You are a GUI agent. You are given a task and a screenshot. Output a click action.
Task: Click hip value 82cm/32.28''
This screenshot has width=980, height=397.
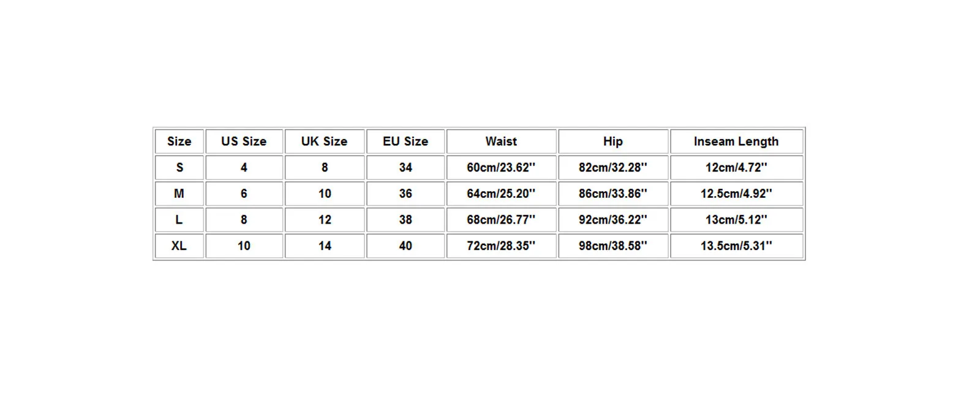(612, 167)
